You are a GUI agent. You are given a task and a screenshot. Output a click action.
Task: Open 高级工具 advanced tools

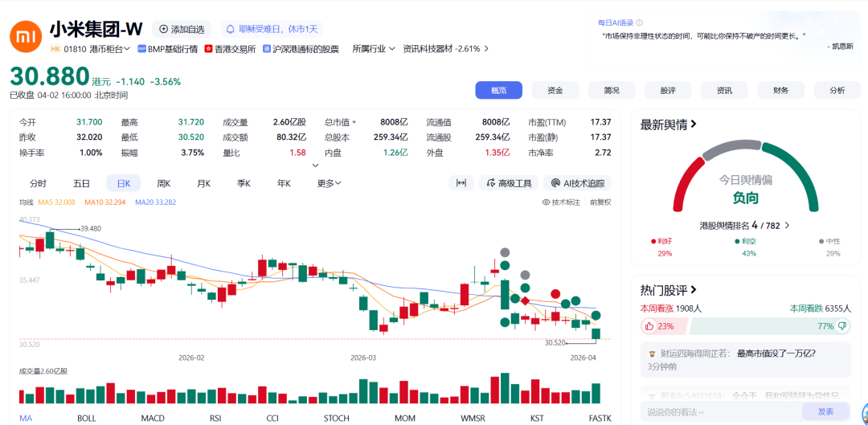pos(509,183)
